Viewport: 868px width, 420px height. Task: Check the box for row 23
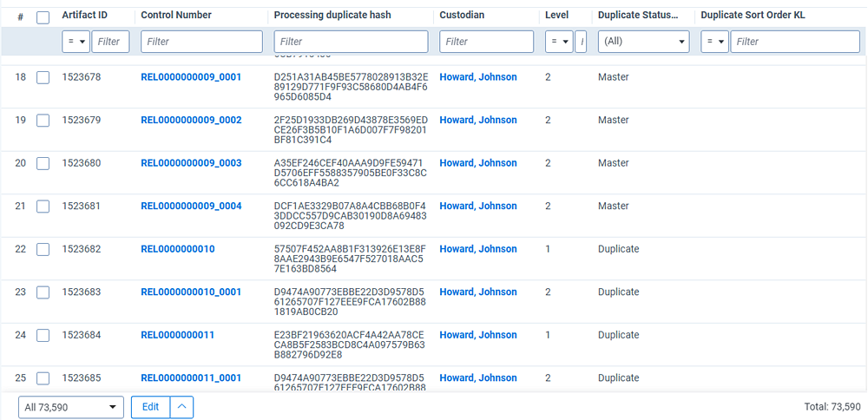pos(43,292)
